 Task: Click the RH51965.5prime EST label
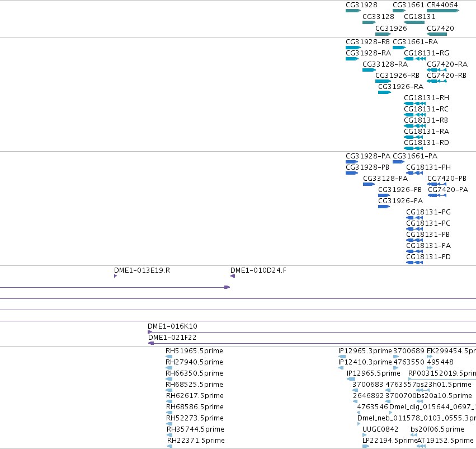point(194,351)
